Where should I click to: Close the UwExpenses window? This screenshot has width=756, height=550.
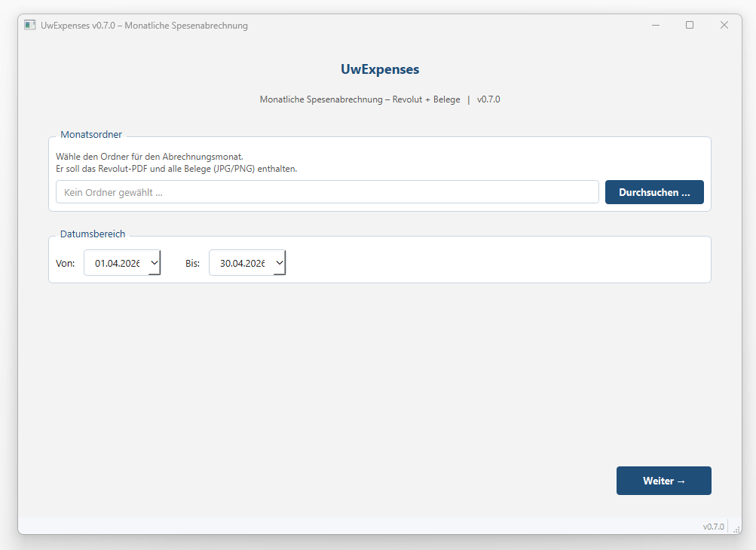coord(724,25)
